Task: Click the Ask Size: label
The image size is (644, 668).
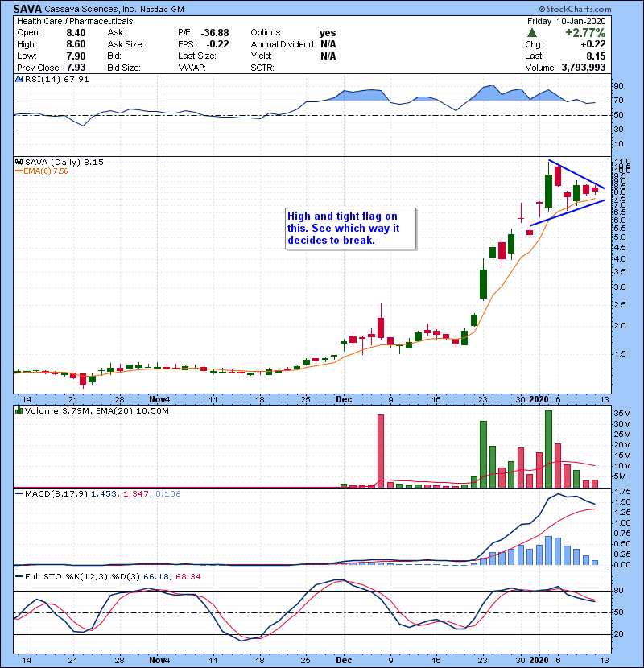Action: (126, 44)
